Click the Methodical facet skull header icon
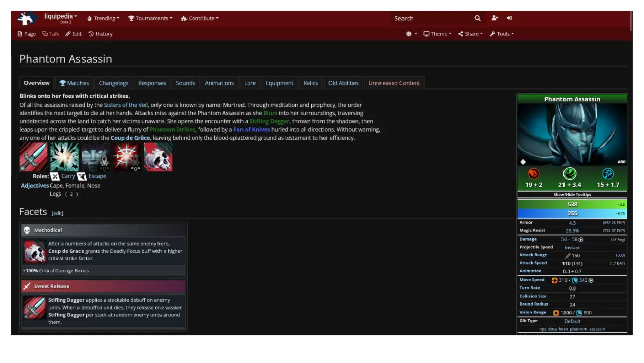Screen dimensions: 644x363 coord(27,230)
